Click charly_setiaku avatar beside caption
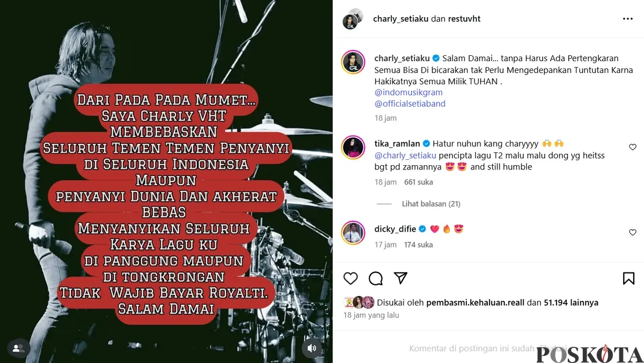The width and height of the screenshot is (644, 363). [x=354, y=62]
